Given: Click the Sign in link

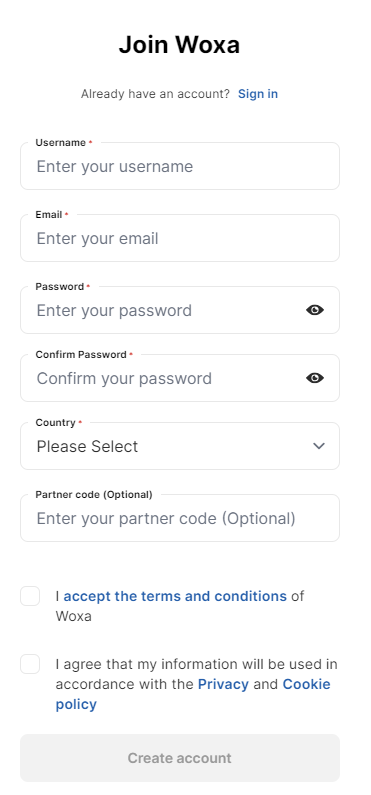Looking at the screenshot, I should tap(258, 94).
